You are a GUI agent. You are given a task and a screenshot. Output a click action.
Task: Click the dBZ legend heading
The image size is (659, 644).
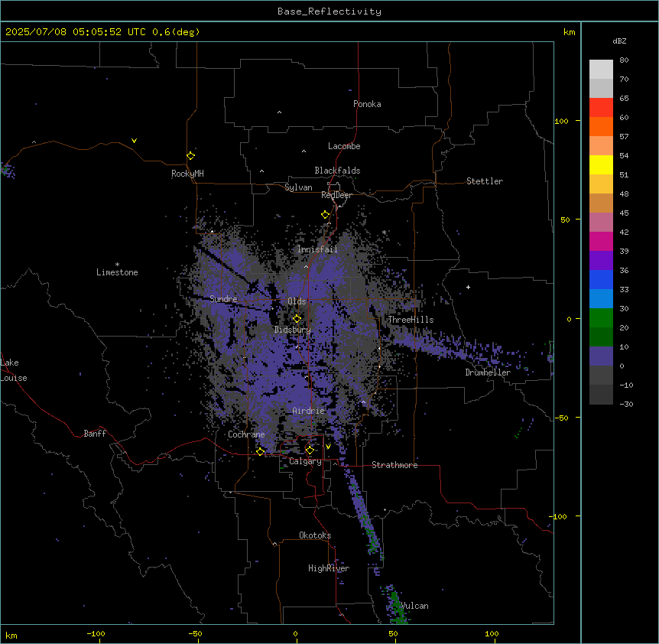point(619,41)
